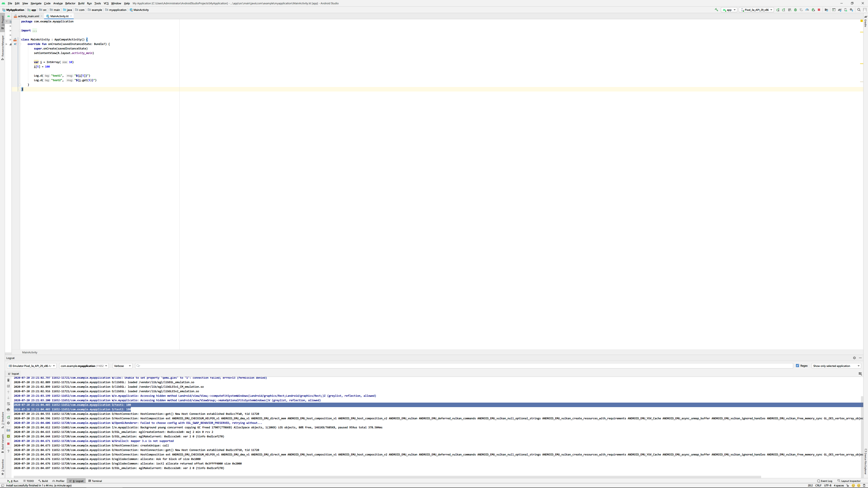This screenshot has height=488, width=868.
Task: Expand the collapsed import statements
Action: coord(35,31)
